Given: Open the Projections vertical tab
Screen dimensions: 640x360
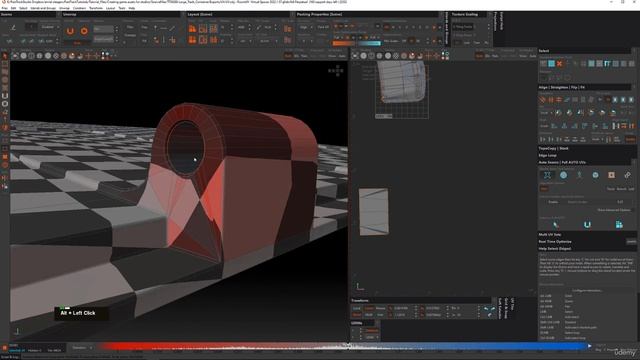Looking at the screenshot, I should (x=496, y=21).
